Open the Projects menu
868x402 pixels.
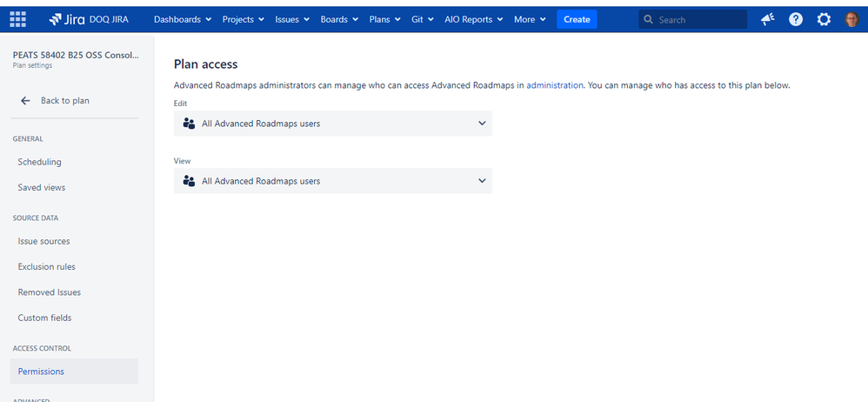point(243,19)
